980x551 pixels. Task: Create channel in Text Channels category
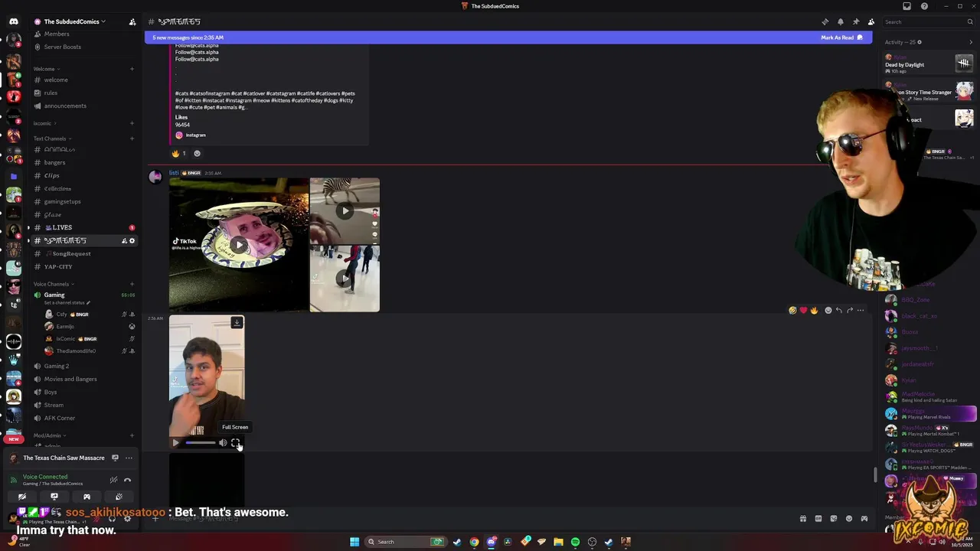[132, 139]
